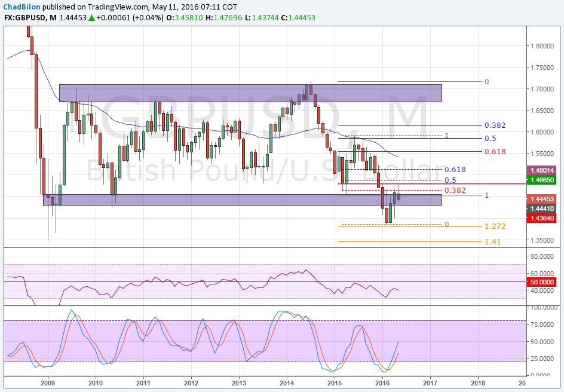Click the dark 1.44410 price tag
This screenshot has width=564, height=392.
click(x=541, y=208)
